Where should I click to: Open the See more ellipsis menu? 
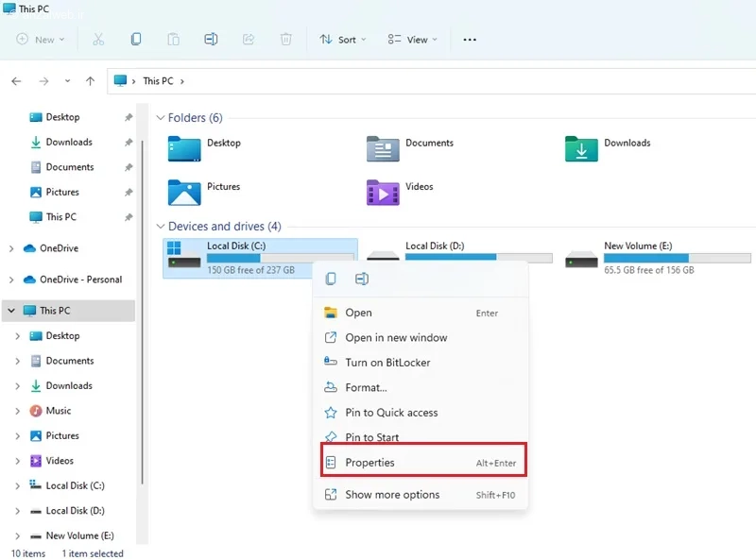tap(469, 40)
